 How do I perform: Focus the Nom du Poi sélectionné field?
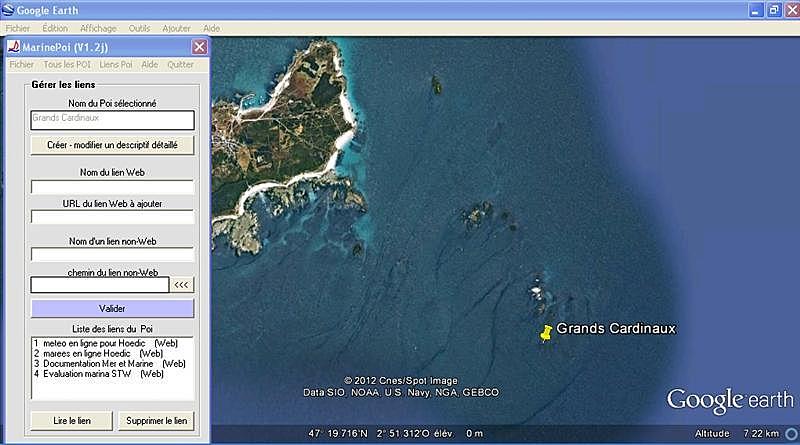(x=112, y=120)
